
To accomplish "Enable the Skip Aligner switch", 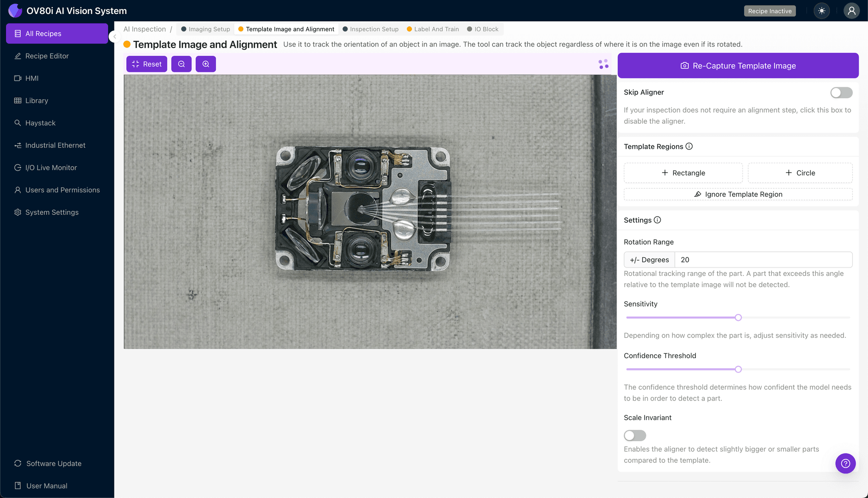I will pyautogui.click(x=841, y=92).
